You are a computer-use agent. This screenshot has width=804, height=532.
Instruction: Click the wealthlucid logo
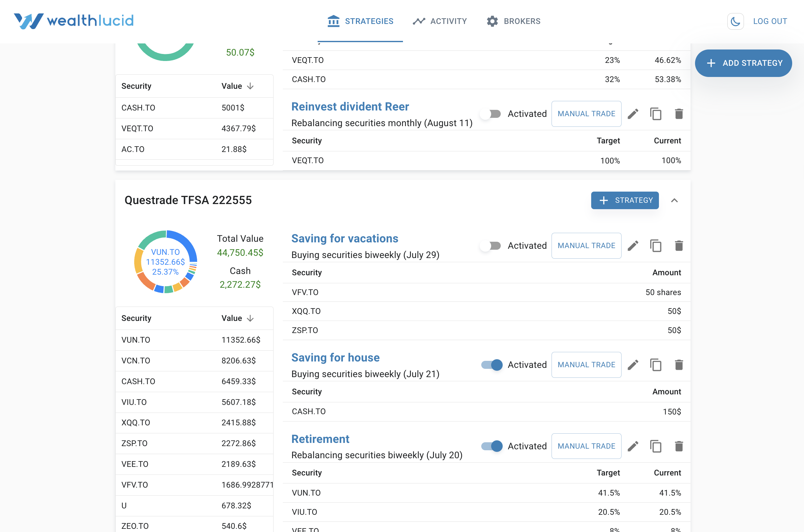point(74,21)
